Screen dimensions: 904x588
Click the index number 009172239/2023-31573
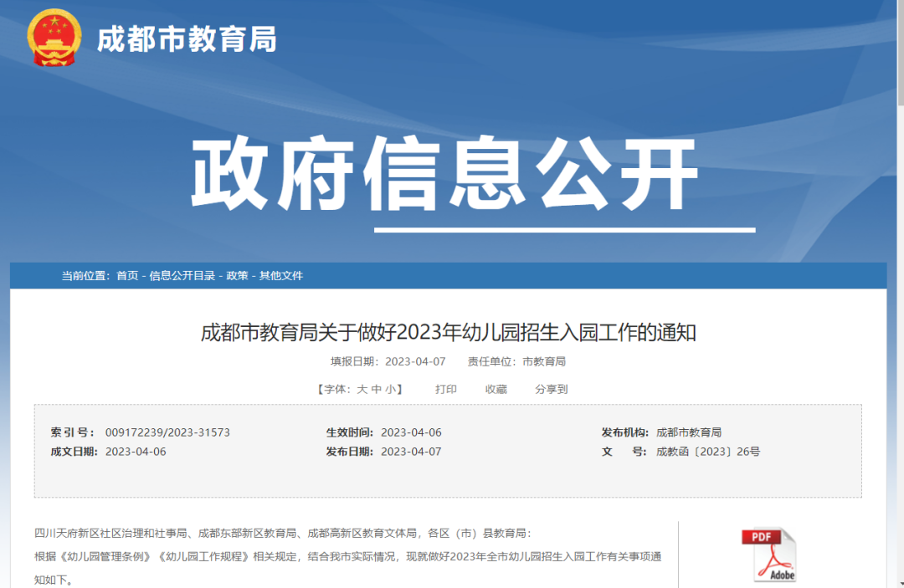167,432
